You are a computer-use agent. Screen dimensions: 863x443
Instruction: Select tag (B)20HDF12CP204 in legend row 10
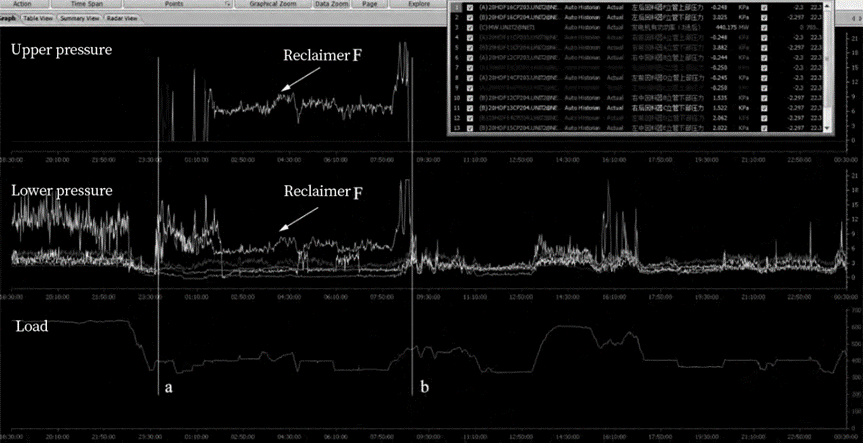520,98
